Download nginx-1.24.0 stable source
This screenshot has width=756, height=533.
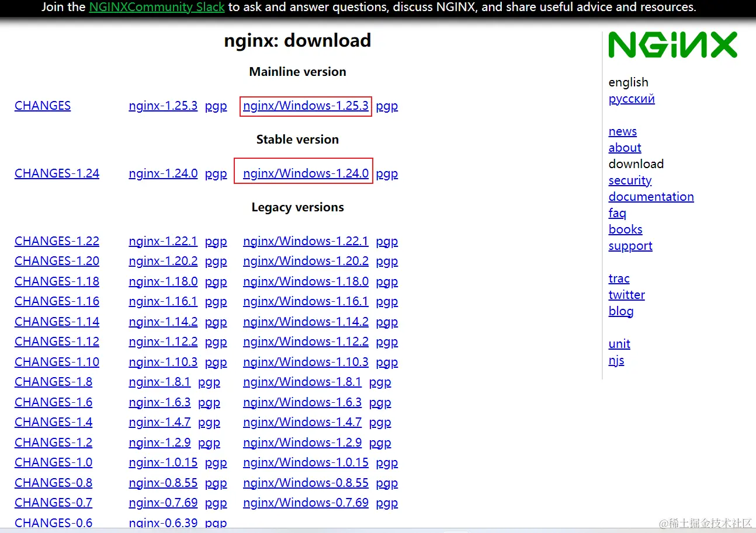pyautogui.click(x=163, y=173)
